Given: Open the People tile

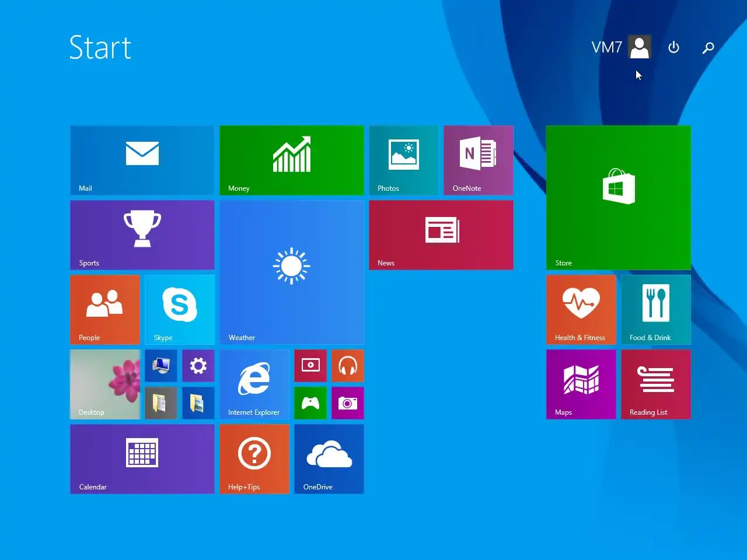Looking at the screenshot, I should (105, 310).
